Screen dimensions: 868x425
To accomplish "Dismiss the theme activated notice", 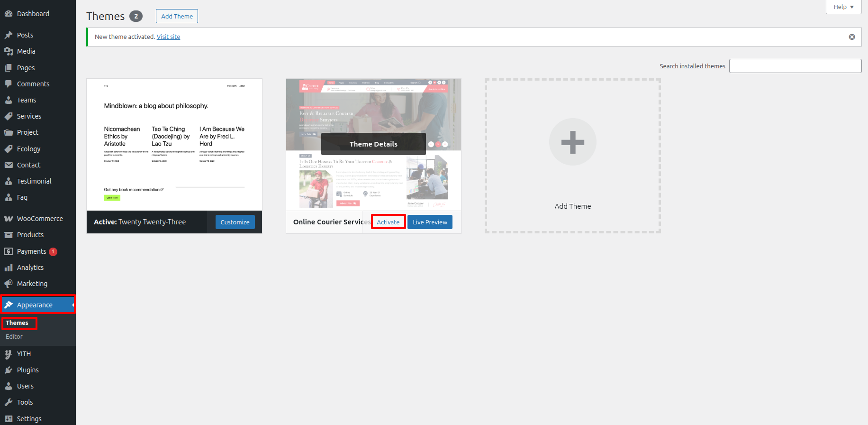I will (851, 37).
